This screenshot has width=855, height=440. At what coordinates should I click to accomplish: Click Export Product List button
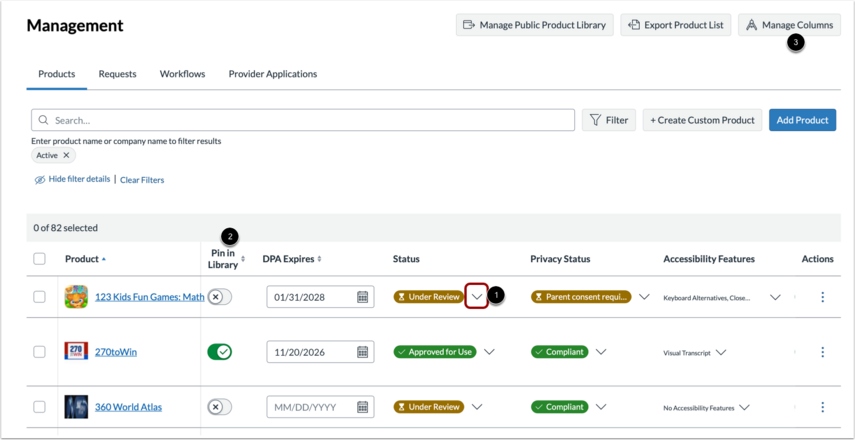(x=676, y=25)
